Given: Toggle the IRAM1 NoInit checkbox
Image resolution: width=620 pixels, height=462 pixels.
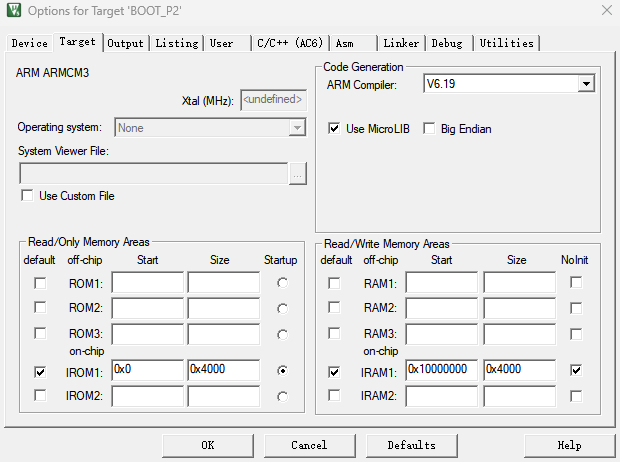Looking at the screenshot, I should 576,370.
